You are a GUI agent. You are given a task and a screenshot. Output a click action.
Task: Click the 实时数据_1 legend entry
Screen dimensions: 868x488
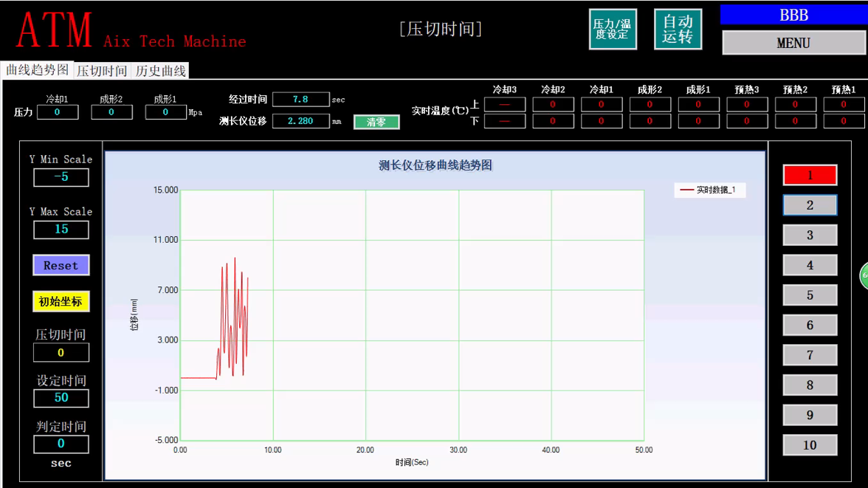(x=709, y=190)
